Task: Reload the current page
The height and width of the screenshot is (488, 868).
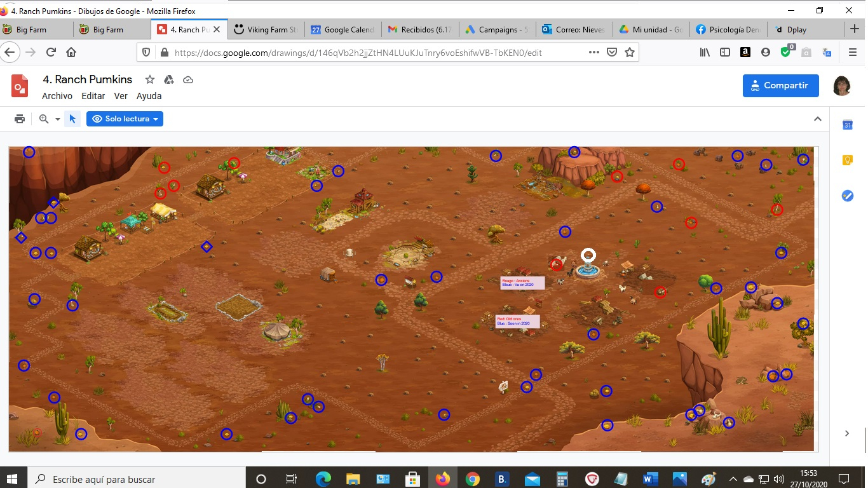Action: [x=51, y=53]
